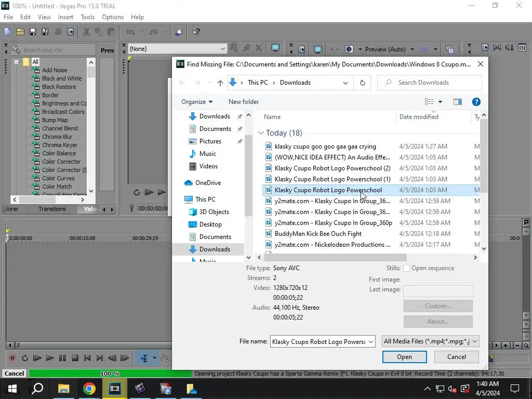Open the Options menu
This screenshot has width=532, height=399.
[x=113, y=17]
